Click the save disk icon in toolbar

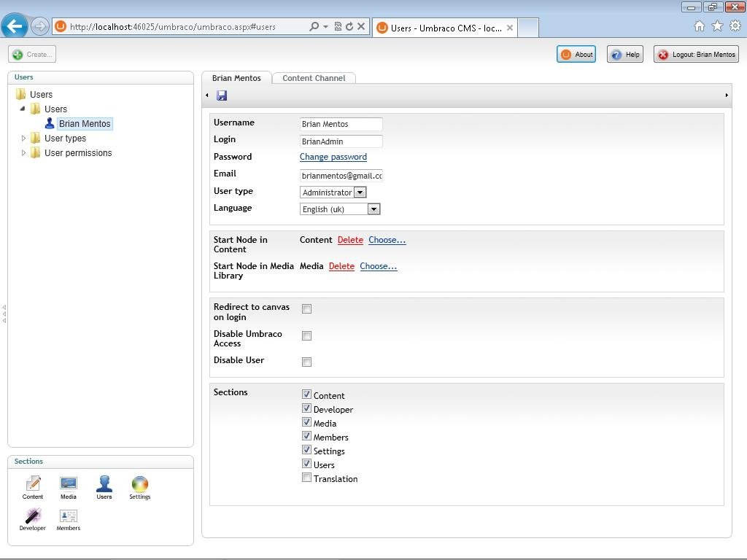(x=222, y=96)
